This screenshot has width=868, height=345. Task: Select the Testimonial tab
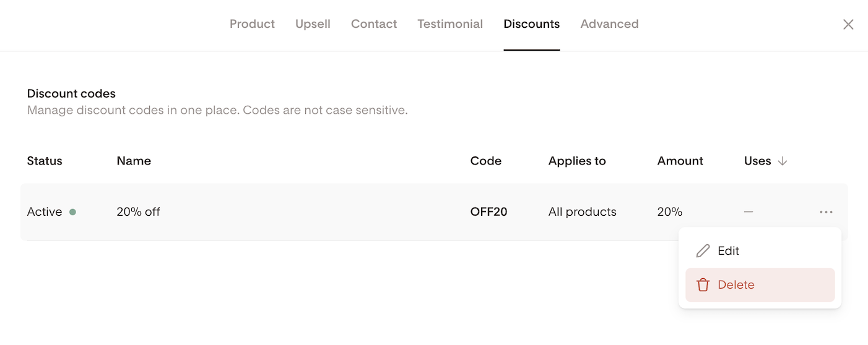click(450, 24)
